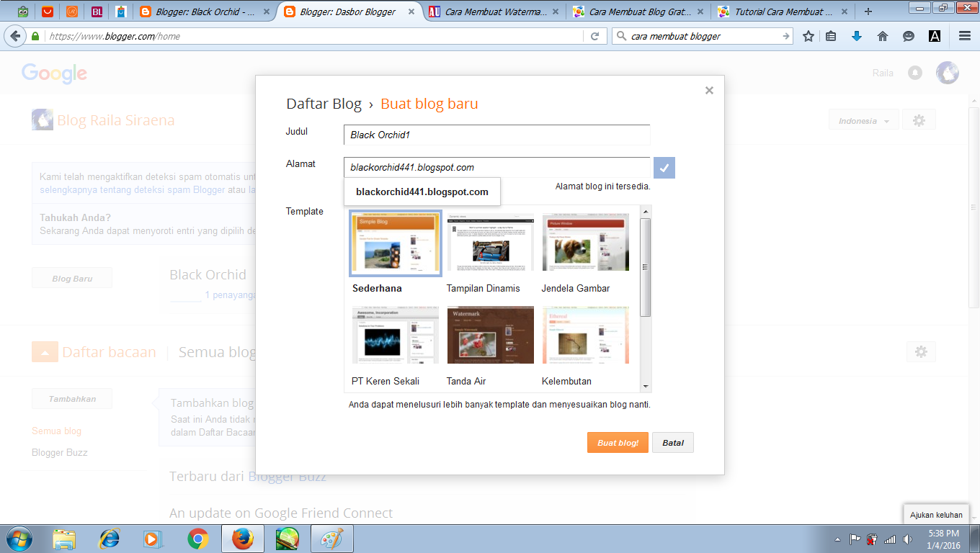Open the bookmarks list icon
The width and height of the screenshot is (980, 553).
coord(831,36)
